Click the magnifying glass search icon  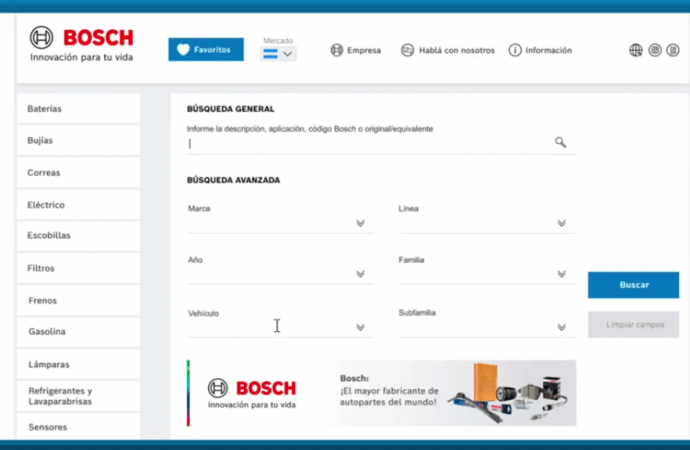(560, 142)
